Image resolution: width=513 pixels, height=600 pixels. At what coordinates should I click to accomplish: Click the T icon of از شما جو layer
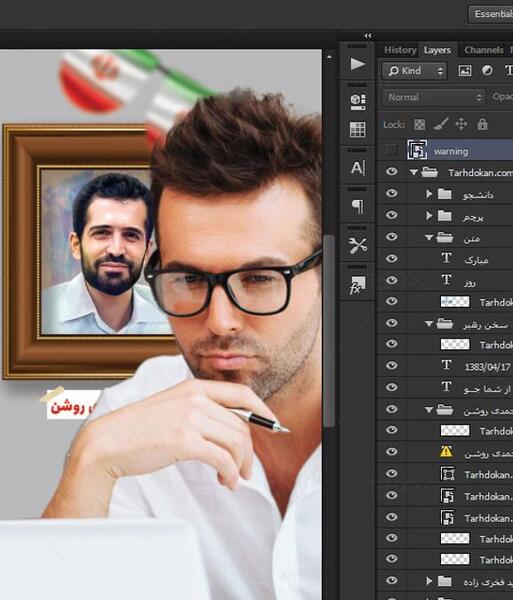coord(446,386)
